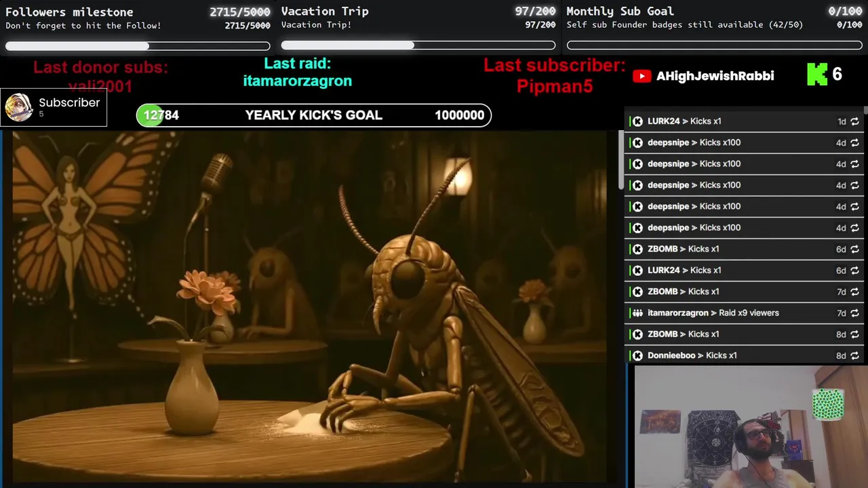Click the 12784 green kicks counter
The width and height of the screenshot is (868, 488).
(x=161, y=115)
